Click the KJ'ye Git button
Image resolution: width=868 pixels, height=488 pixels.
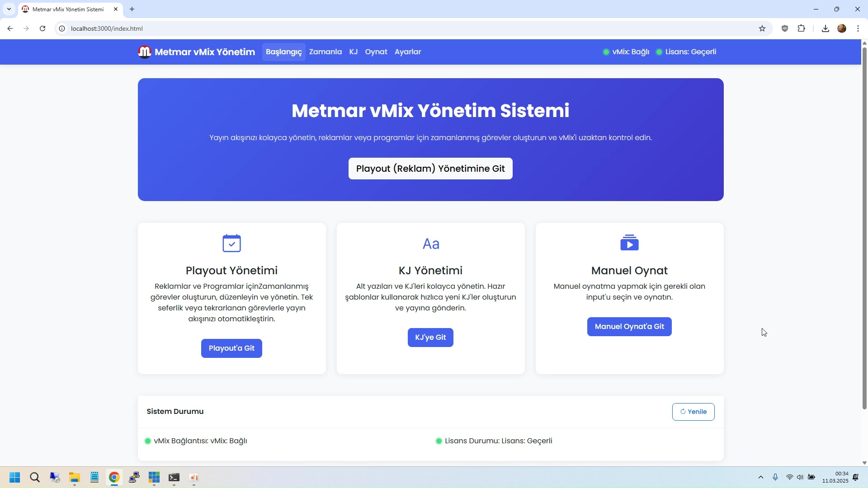[430, 338]
